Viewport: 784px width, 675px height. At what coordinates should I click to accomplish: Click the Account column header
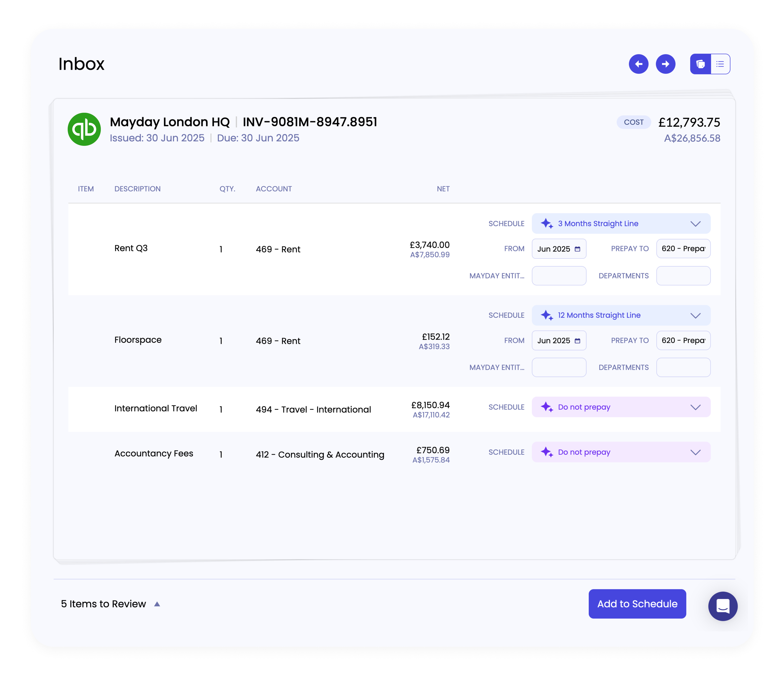click(274, 189)
